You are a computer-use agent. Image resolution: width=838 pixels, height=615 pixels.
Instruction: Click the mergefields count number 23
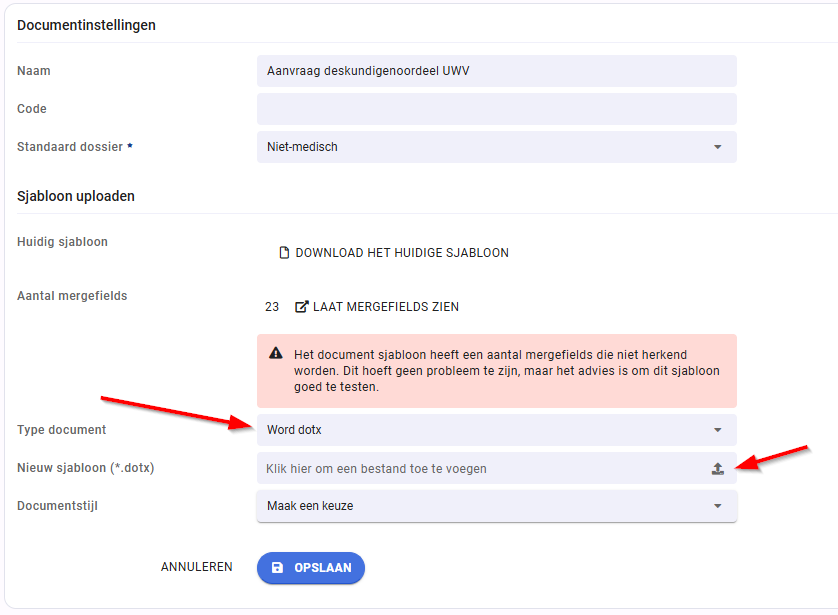click(272, 307)
